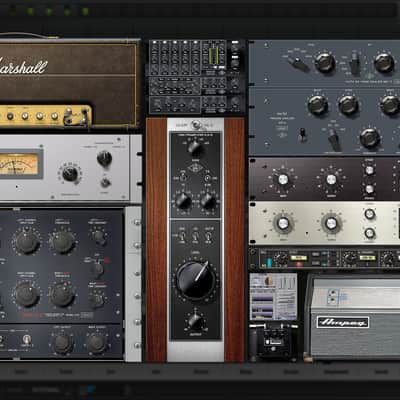Turn the leftmost knob on the thin black rack unit

280,259
